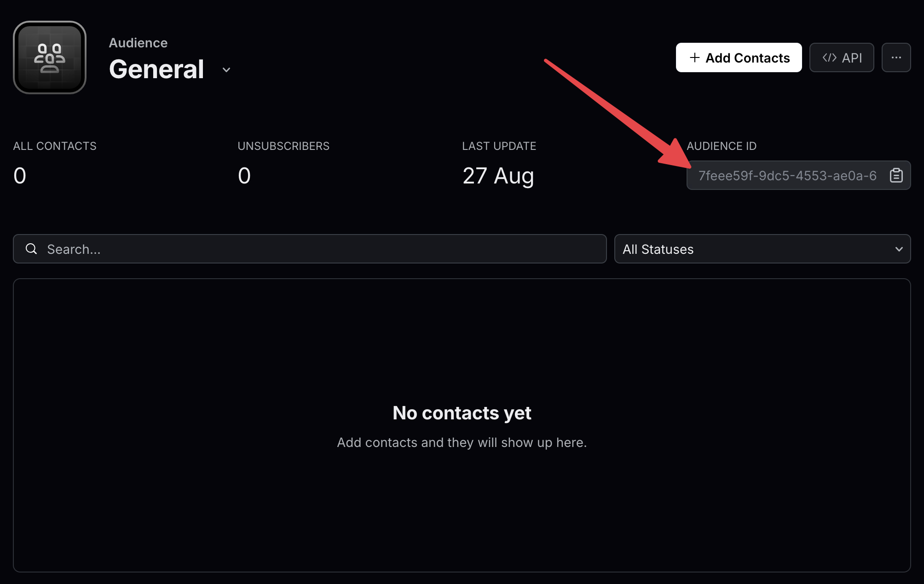The image size is (924, 584).
Task: Click the plus icon in Add Contacts
Action: tap(694, 57)
